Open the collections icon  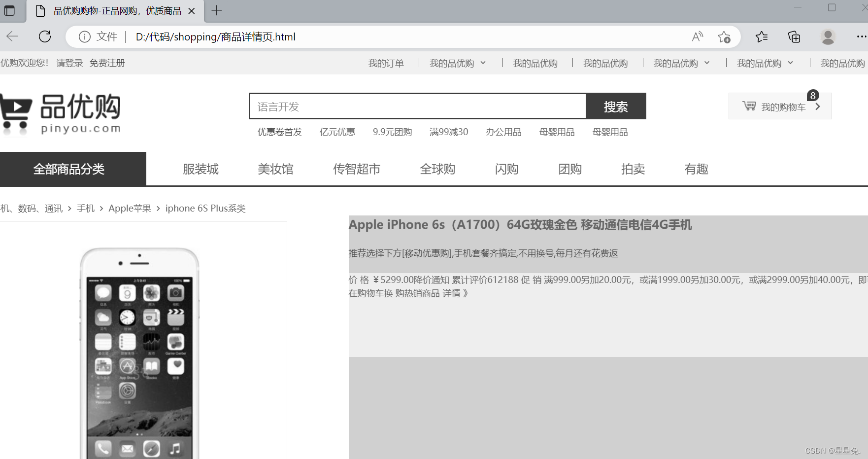pyautogui.click(x=794, y=37)
